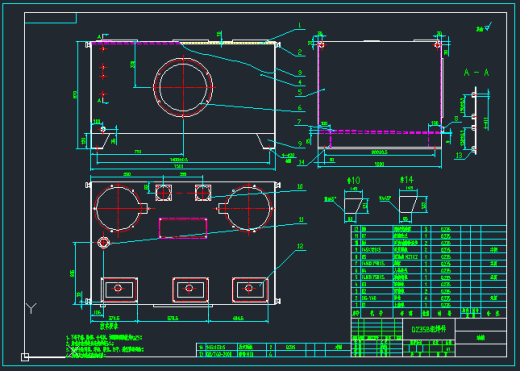Viewport: 520px width, 371px height.
Task: Select part callout number 1
Action: pyautogui.click(x=299, y=25)
